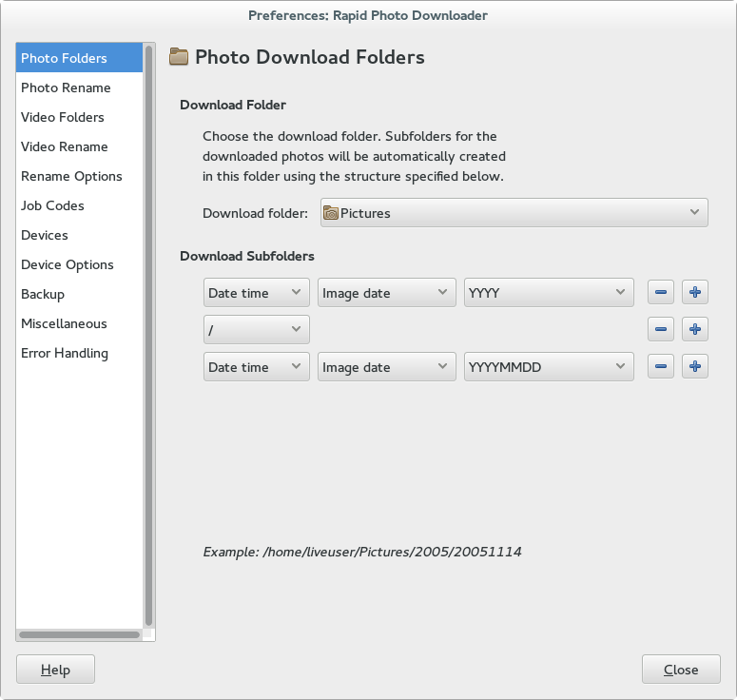Viewport: 737px width, 700px height.
Task: Select Photo Folders in the sidebar
Action: click(79, 58)
